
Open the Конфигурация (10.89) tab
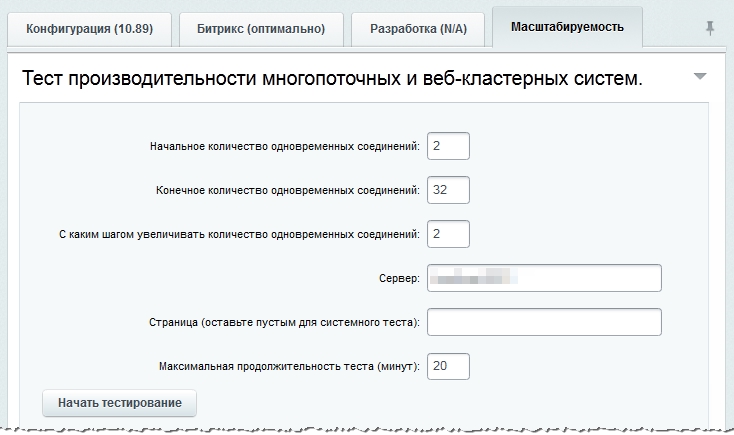click(89, 29)
